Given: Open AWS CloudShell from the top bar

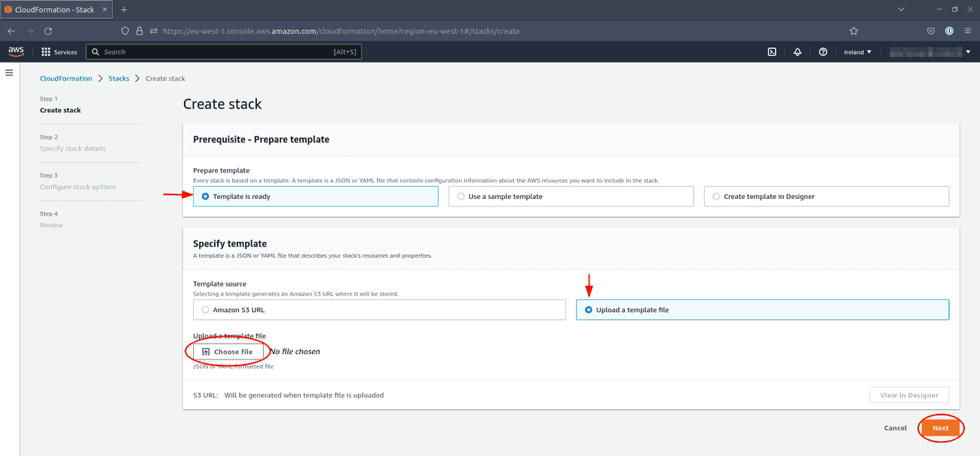Looking at the screenshot, I should pos(771,51).
